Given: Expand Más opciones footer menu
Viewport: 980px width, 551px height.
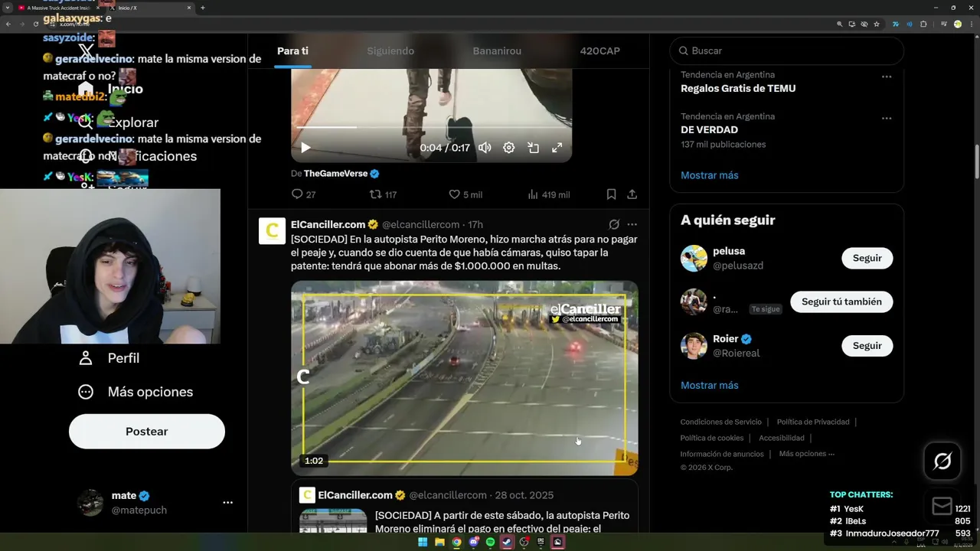Looking at the screenshot, I should point(807,454).
